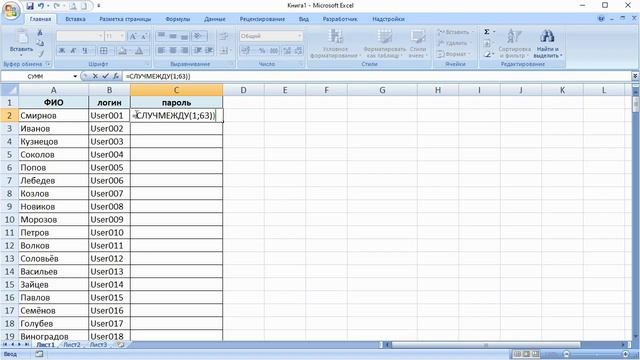Open the Вид ribbon tab

click(304, 19)
